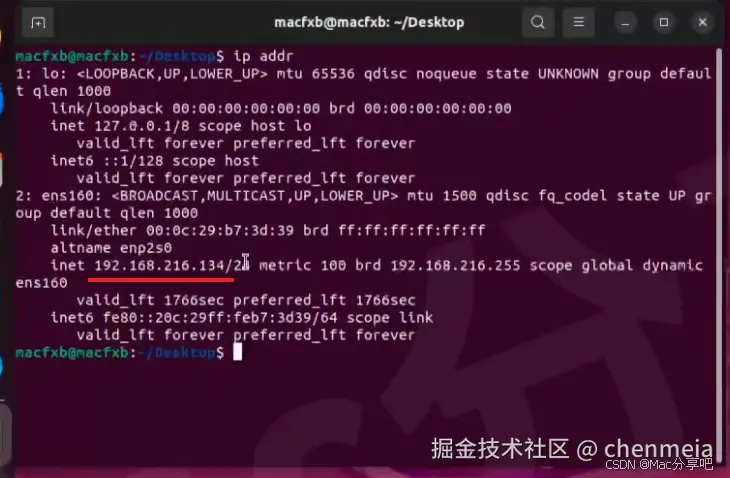Click the MAC address 00:0c:29:b7:3d:39
The width and height of the screenshot is (730, 478).
click(220, 230)
